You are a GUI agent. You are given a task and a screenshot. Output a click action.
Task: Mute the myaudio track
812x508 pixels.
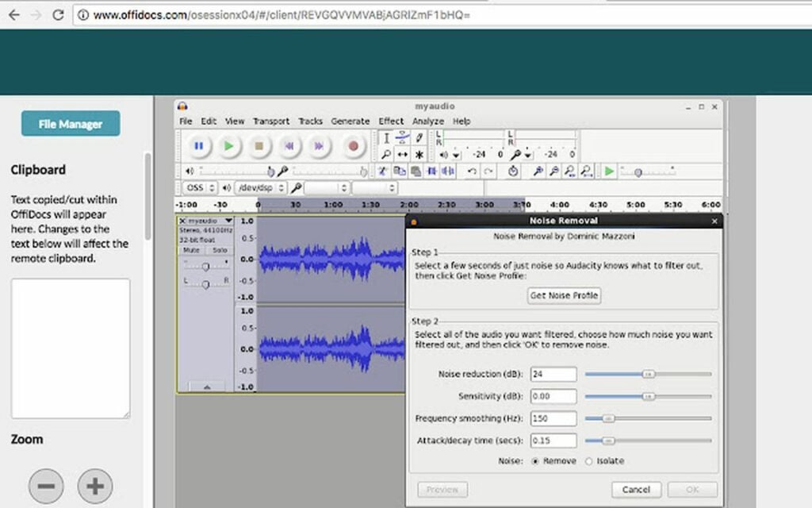tap(192, 250)
